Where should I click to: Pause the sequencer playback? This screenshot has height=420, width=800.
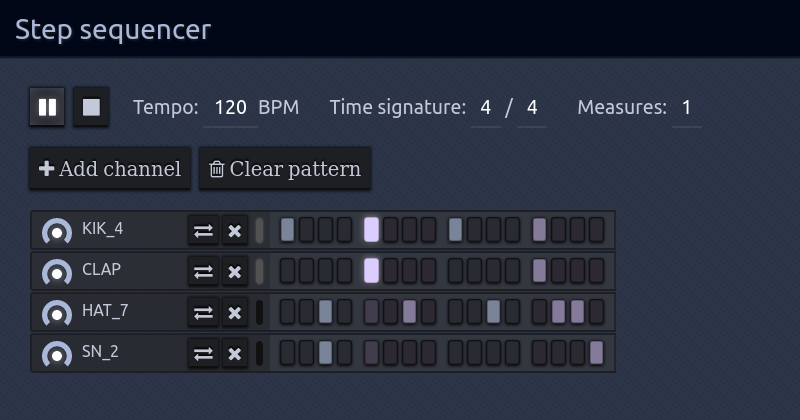pos(47,107)
